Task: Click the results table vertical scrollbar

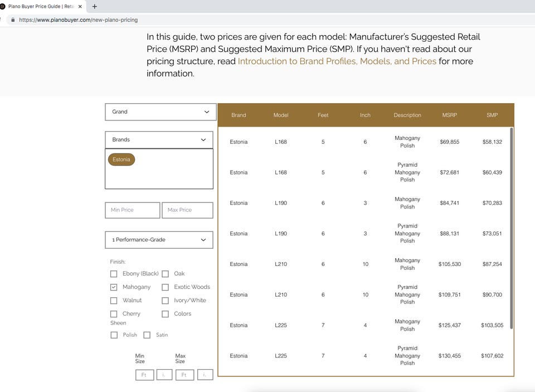Action: point(511,228)
